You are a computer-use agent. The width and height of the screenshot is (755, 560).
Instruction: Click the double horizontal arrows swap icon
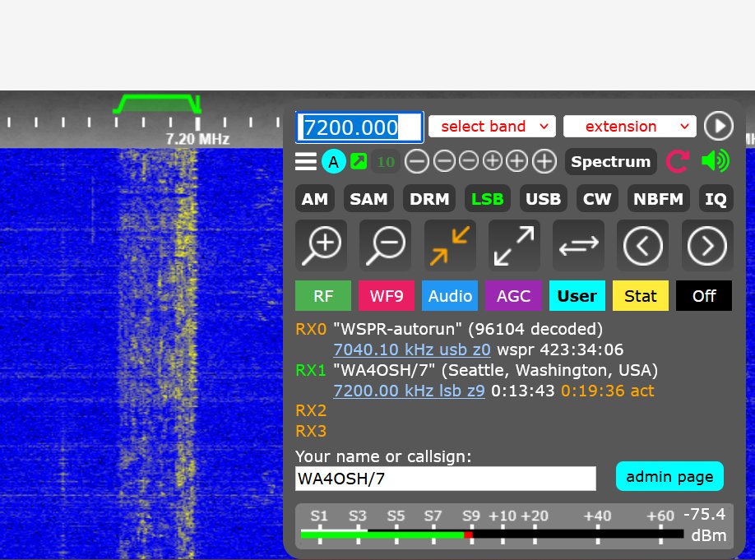click(x=578, y=246)
